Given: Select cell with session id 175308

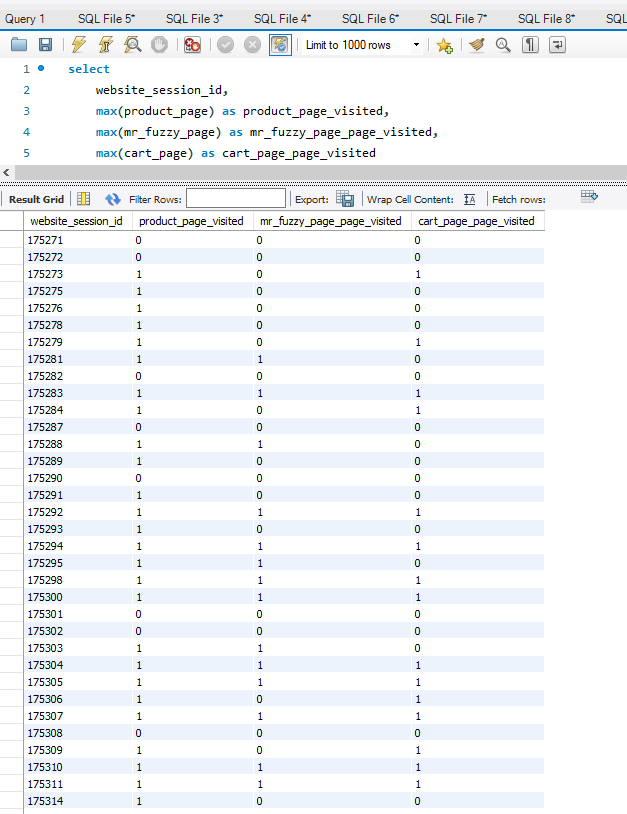Looking at the screenshot, I should (78, 733).
